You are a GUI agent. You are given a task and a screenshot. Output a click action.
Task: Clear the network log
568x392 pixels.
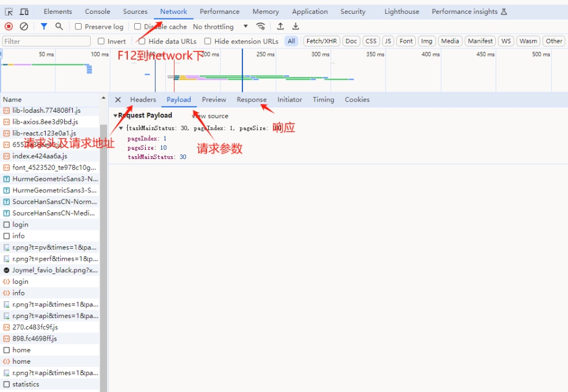pos(24,27)
